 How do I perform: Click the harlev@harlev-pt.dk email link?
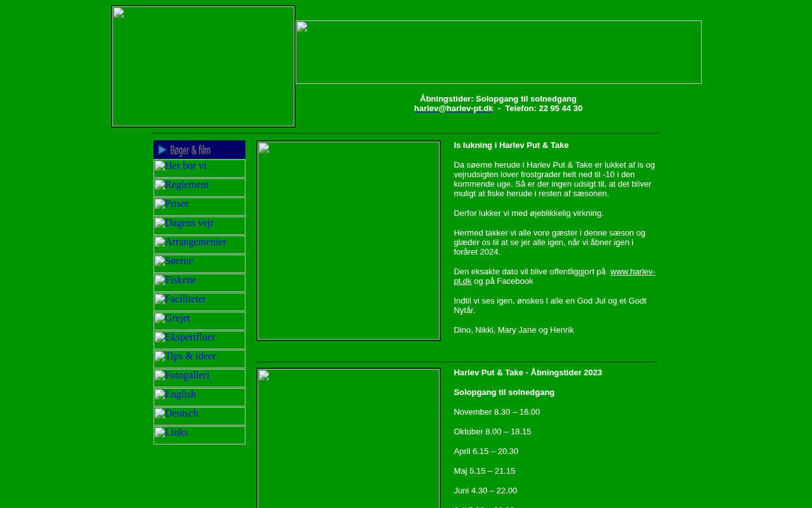point(454,109)
